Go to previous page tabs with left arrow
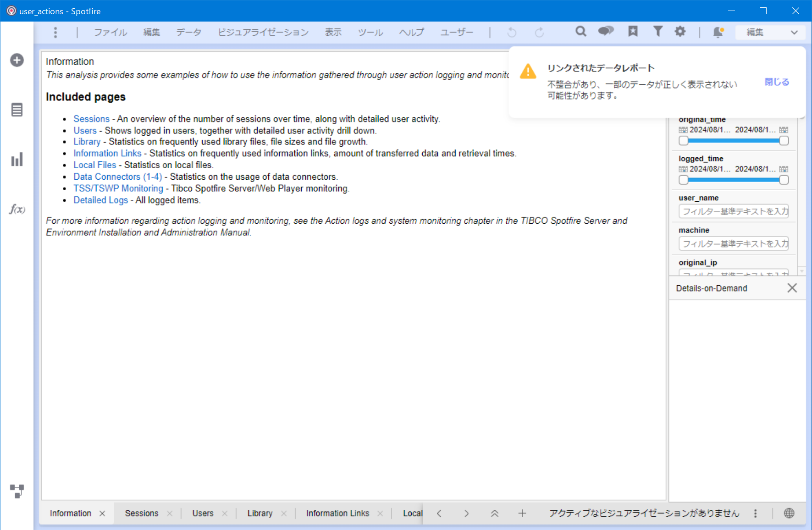Screen dimensions: 812x530 (x=439, y=513)
